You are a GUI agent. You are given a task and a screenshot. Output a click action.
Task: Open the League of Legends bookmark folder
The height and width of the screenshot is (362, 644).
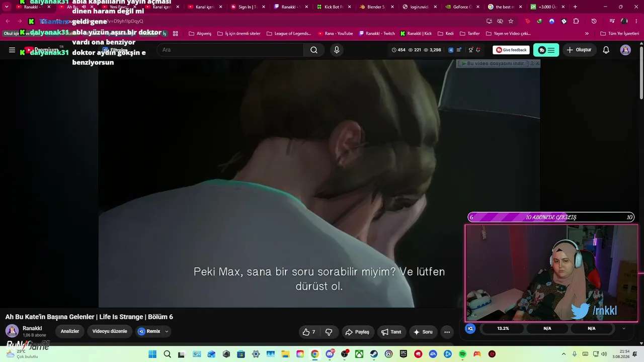[x=289, y=34]
